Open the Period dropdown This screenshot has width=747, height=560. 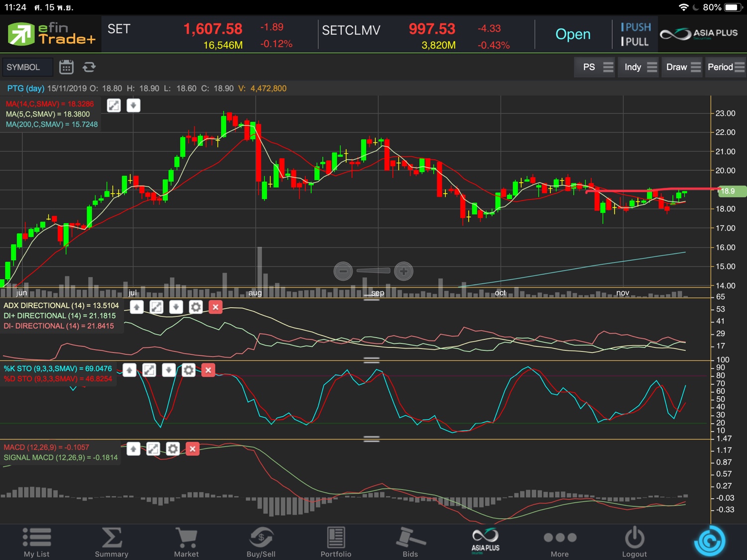tap(726, 67)
